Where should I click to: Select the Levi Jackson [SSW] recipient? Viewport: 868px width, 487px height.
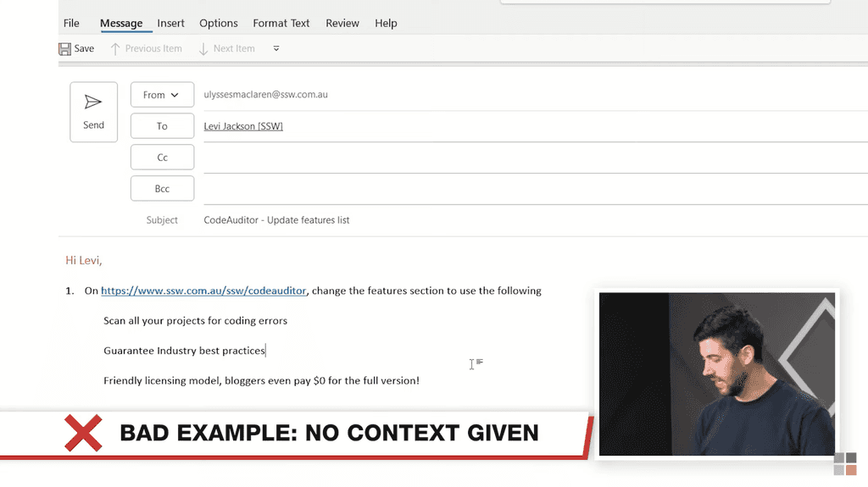pos(243,126)
